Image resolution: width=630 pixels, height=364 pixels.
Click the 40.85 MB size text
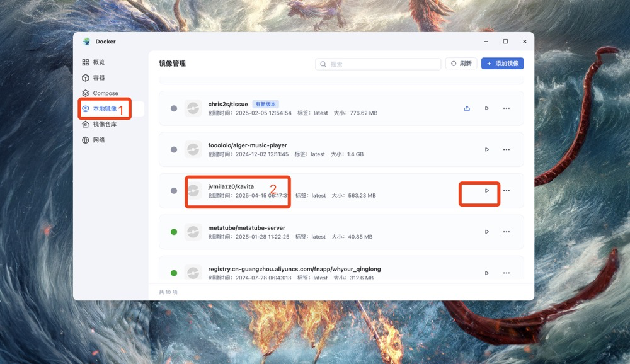(360, 237)
